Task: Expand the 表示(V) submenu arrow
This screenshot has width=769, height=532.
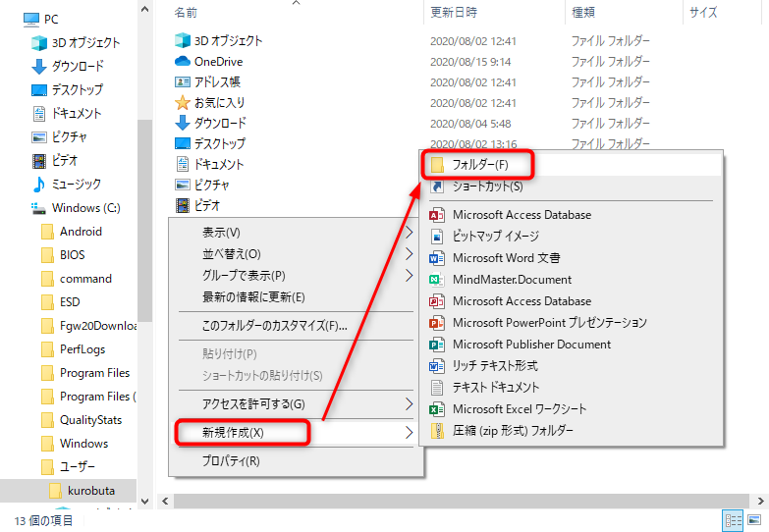Action: pos(409,233)
